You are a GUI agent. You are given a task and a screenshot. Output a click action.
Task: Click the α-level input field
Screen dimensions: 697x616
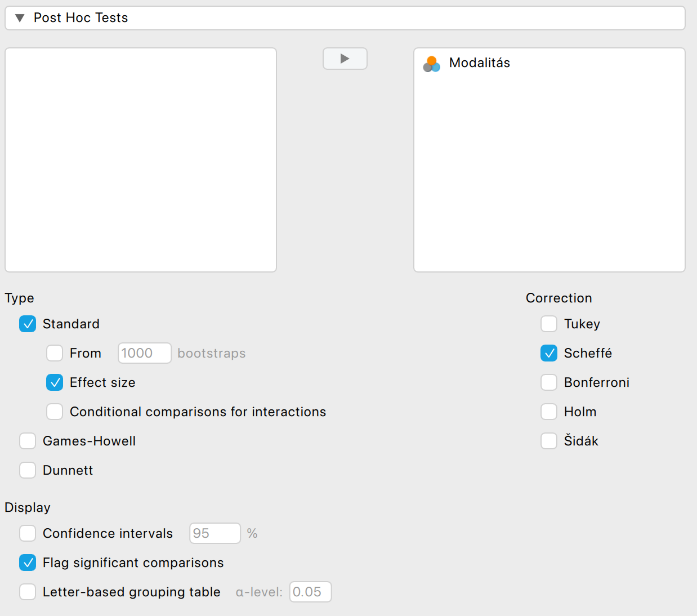pos(310,592)
